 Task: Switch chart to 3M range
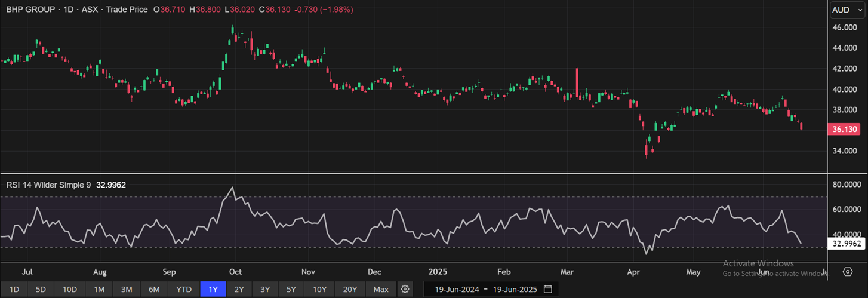(127, 290)
